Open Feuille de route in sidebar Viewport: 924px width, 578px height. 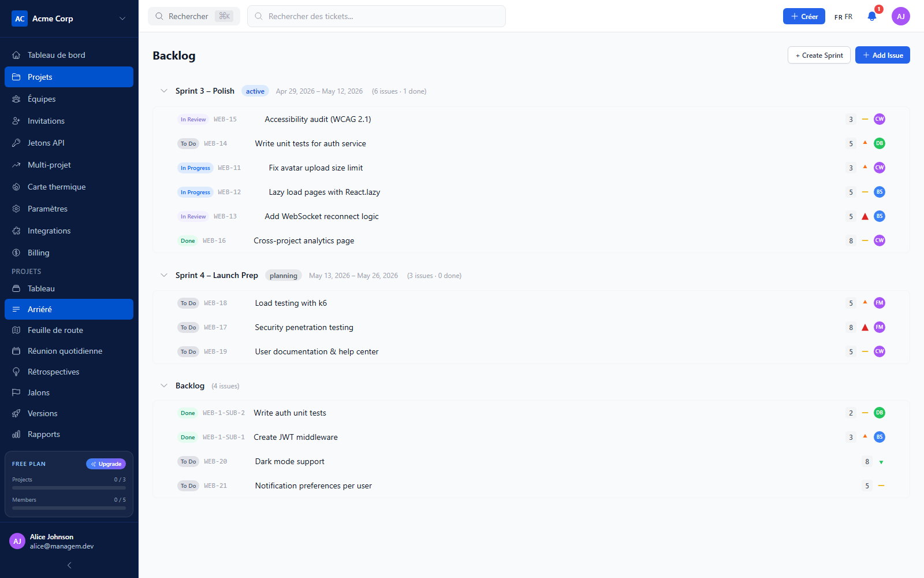coord(69,330)
